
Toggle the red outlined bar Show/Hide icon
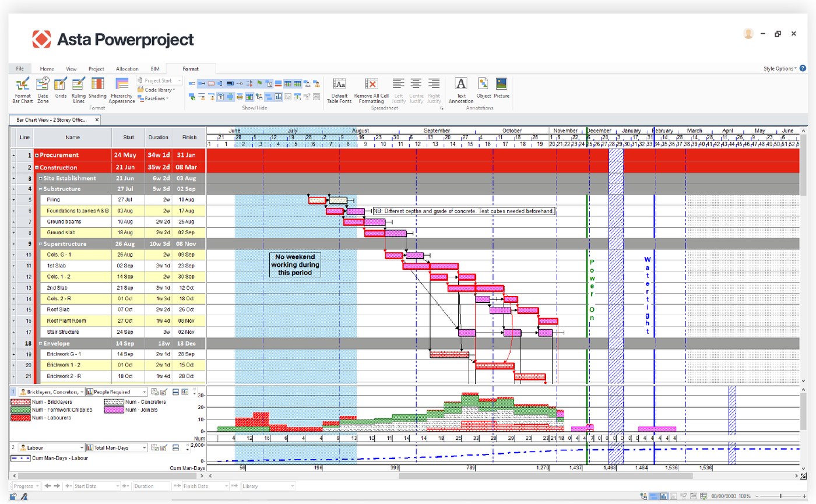[211, 83]
